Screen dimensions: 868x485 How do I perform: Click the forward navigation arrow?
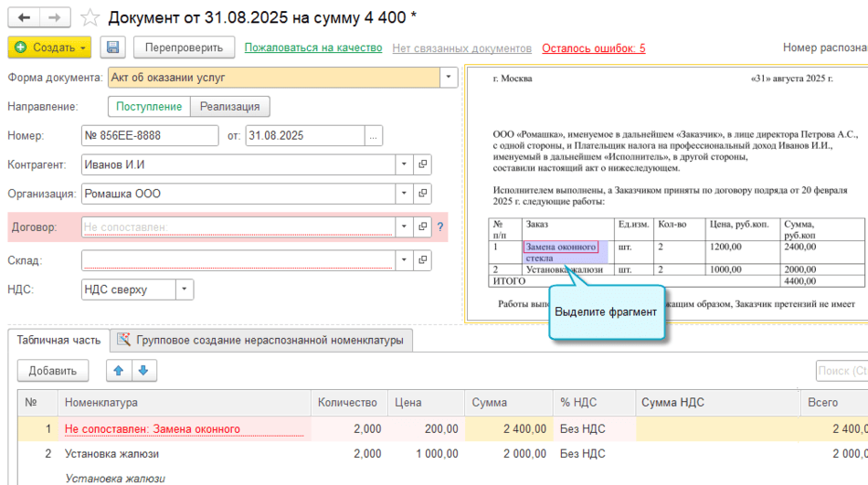[55, 18]
